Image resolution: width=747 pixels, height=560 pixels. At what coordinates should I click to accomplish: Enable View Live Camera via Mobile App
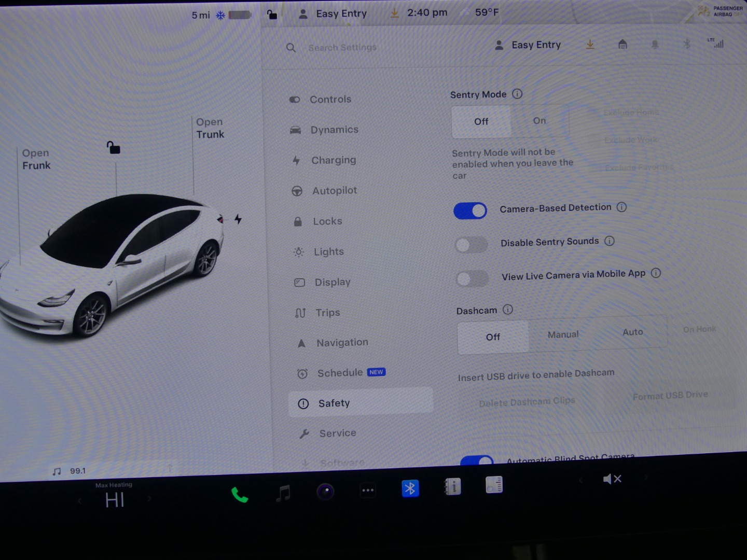coord(472,278)
